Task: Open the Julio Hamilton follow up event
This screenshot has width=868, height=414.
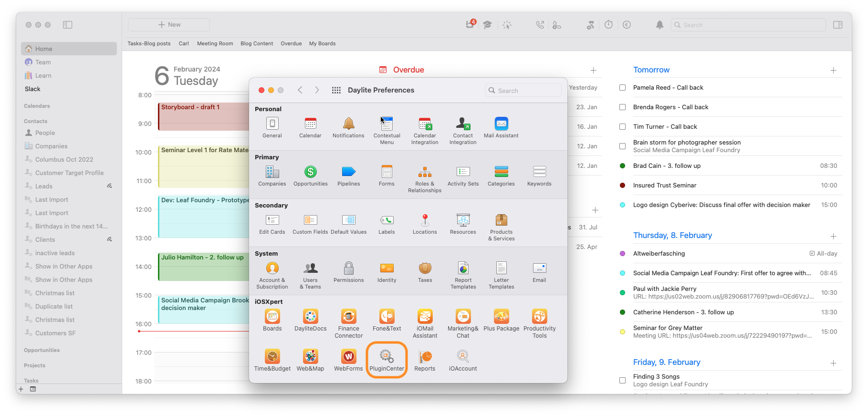Action: [x=204, y=267]
